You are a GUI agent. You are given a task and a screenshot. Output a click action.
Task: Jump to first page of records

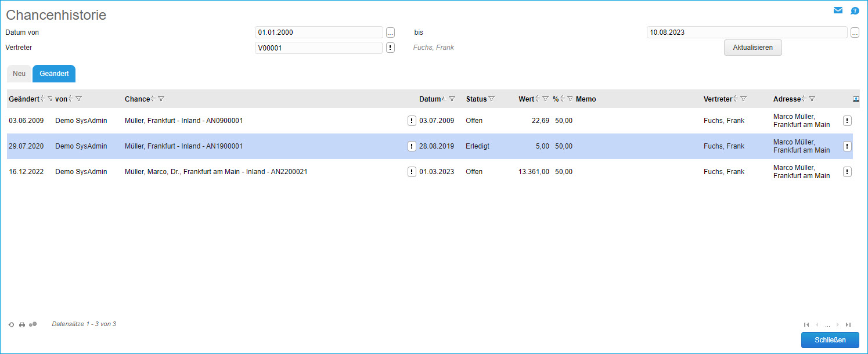[806, 324]
